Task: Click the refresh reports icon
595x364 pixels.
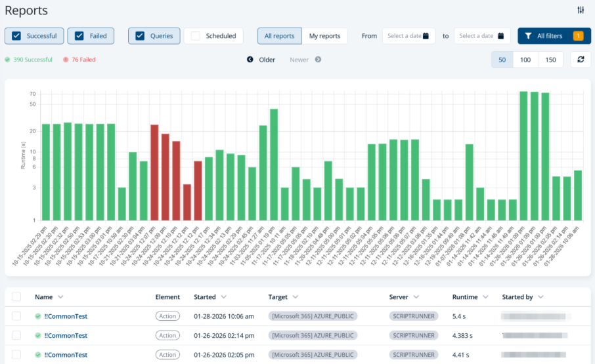Action: (581, 60)
